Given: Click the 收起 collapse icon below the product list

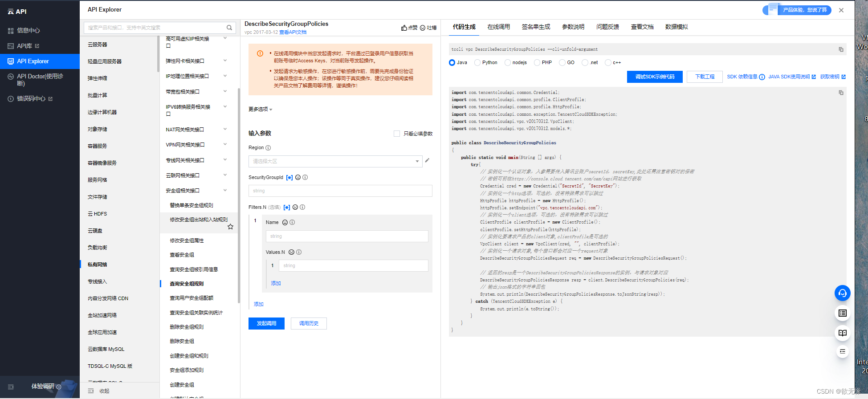Looking at the screenshot, I should 91,391.
